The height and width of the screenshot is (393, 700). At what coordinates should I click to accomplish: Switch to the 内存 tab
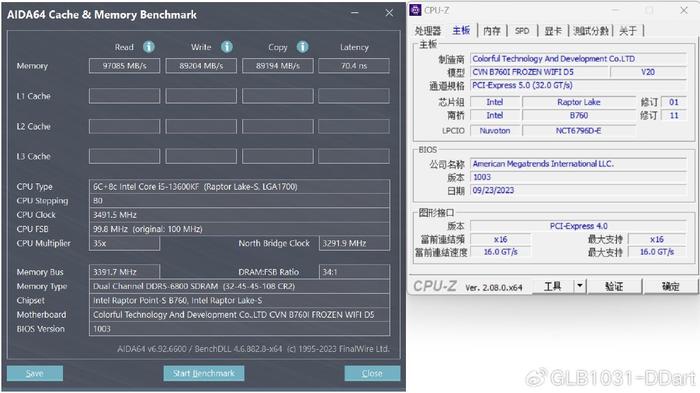[492, 31]
